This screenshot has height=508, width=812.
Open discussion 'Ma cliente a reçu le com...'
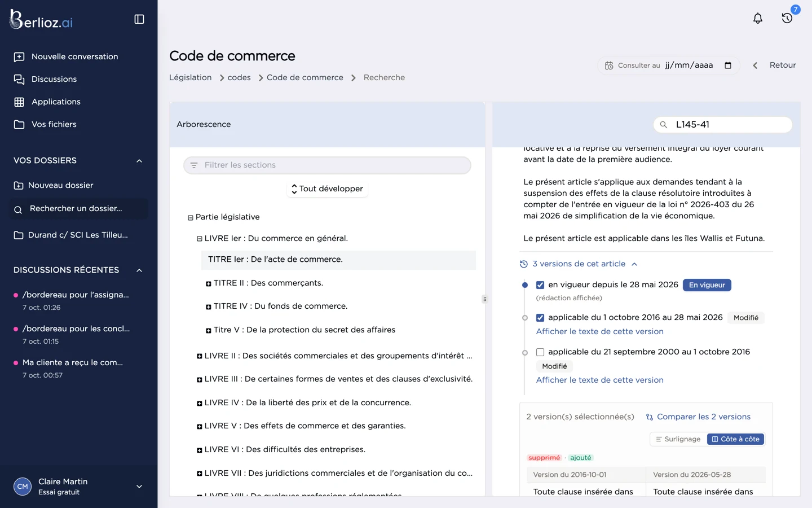[73, 362]
